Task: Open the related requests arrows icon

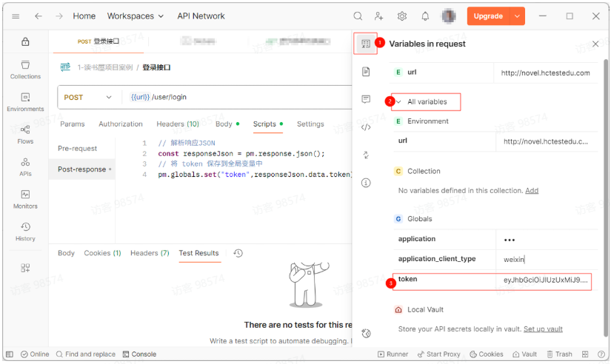Action: click(x=366, y=155)
